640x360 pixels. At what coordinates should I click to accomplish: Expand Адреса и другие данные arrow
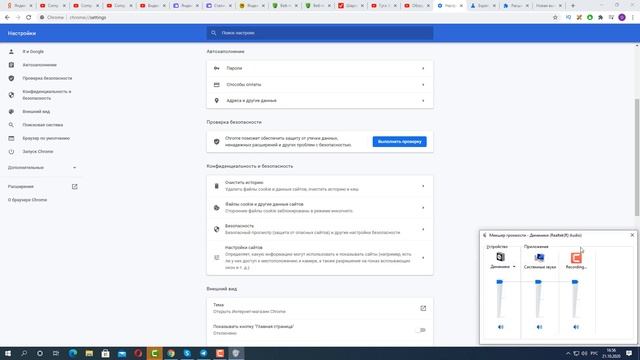[x=423, y=100]
